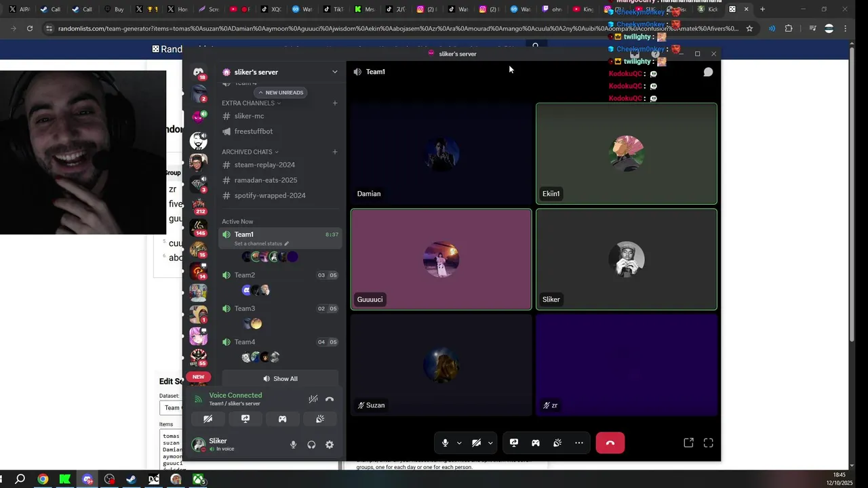The image size is (868, 488).
Task: Disconnect icon in Voice Connected panel
Action: pyautogui.click(x=330, y=399)
